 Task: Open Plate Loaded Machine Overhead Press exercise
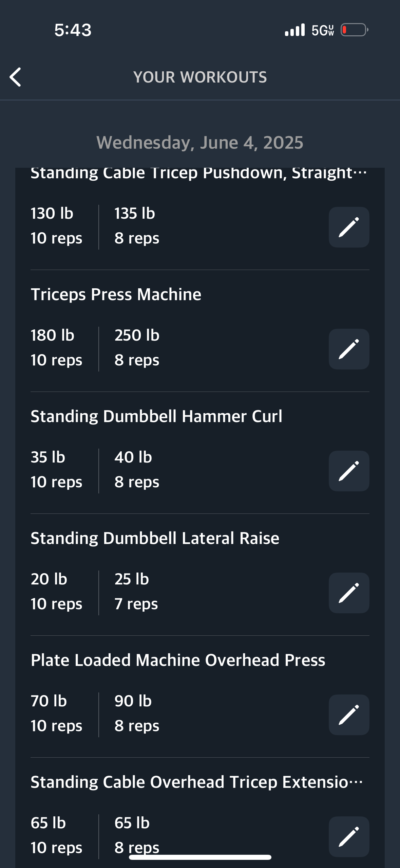click(178, 660)
